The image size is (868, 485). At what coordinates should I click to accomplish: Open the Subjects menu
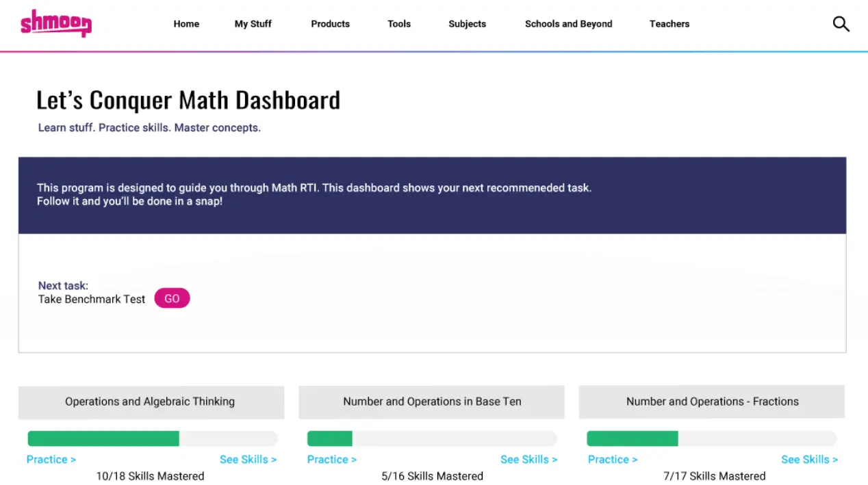click(468, 24)
